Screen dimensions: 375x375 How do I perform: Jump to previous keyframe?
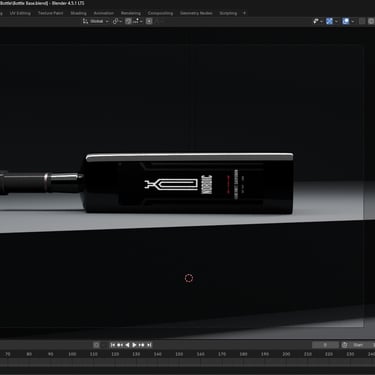tap(120, 345)
